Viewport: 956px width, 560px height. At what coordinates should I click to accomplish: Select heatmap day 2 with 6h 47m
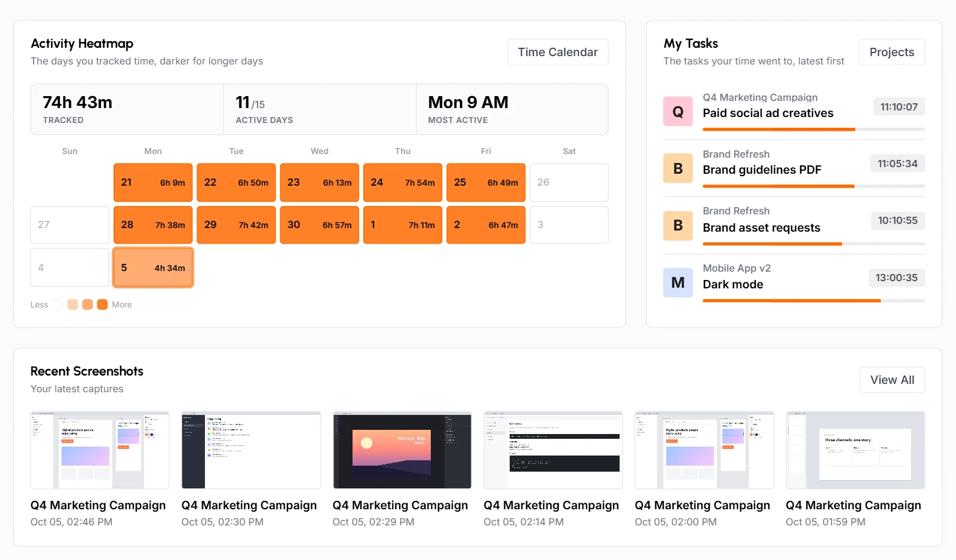coord(486,225)
